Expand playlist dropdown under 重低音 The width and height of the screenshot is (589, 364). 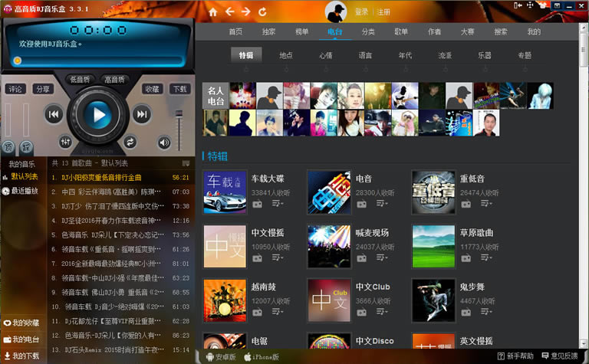click(x=486, y=204)
